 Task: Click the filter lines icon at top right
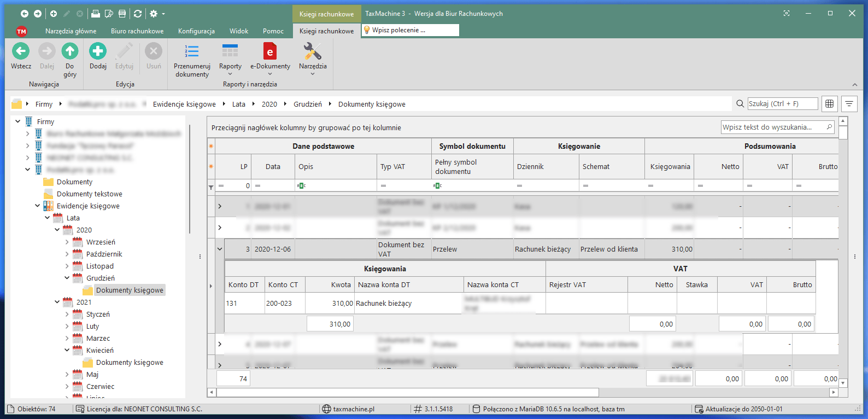849,104
